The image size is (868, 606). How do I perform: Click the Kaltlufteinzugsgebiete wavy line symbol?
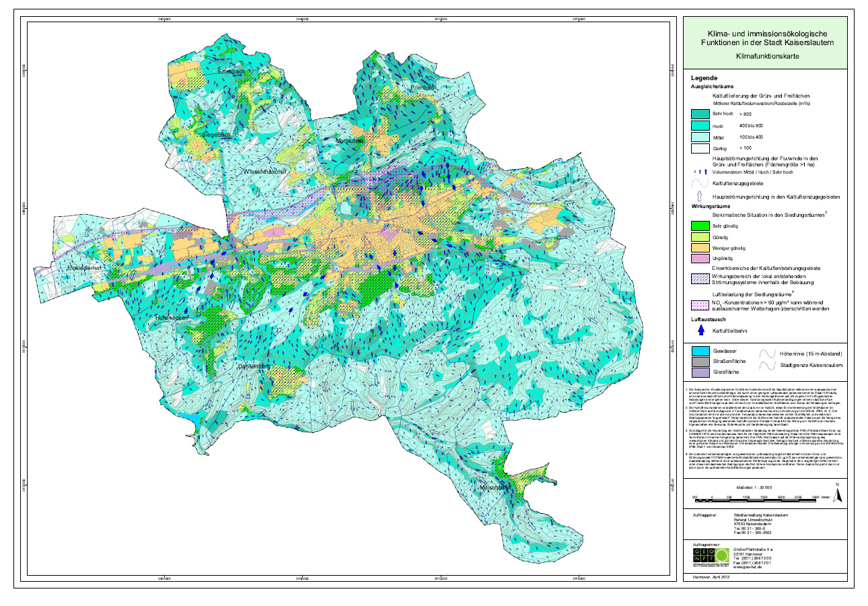click(x=700, y=182)
